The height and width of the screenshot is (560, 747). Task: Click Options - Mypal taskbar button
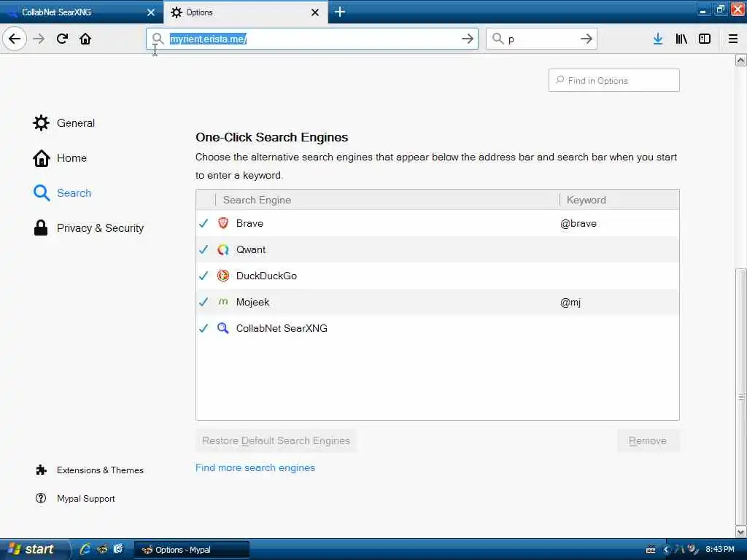pyautogui.click(x=192, y=550)
